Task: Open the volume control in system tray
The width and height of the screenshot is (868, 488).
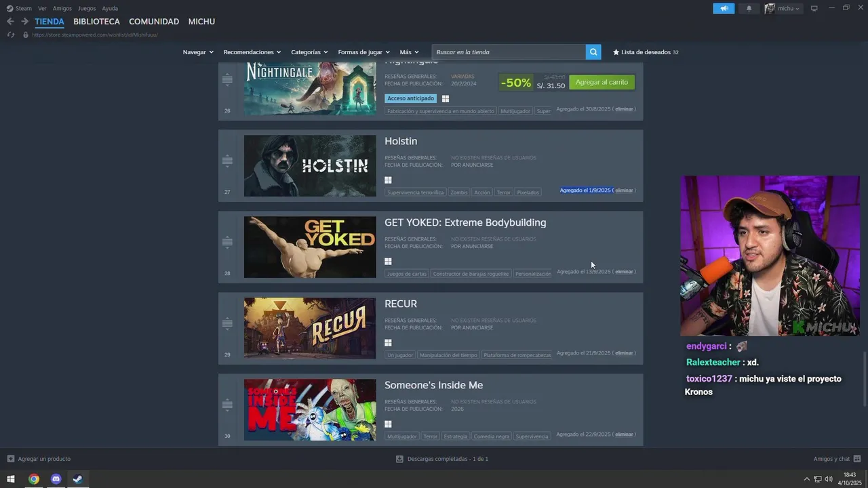Action: (829, 479)
